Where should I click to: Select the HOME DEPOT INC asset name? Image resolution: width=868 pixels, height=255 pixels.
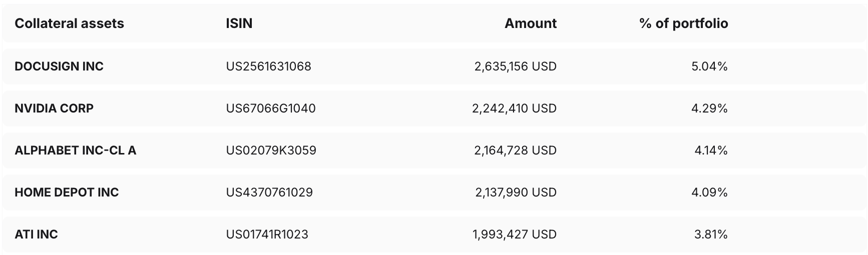(67, 192)
